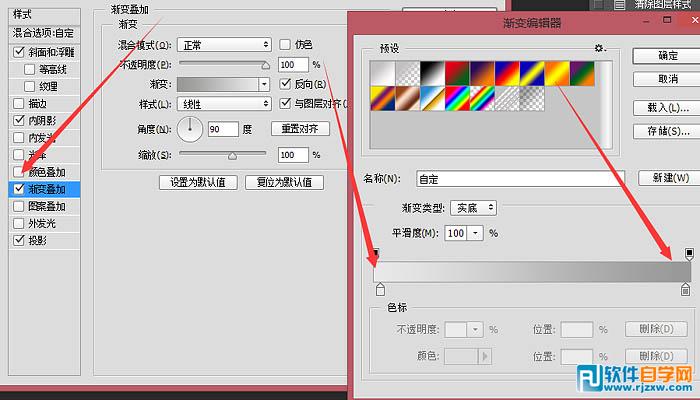The height and width of the screenshot is (400, 700).
Task: Select the transparent stripes gradient preset
Action: (x=508, y=99)
